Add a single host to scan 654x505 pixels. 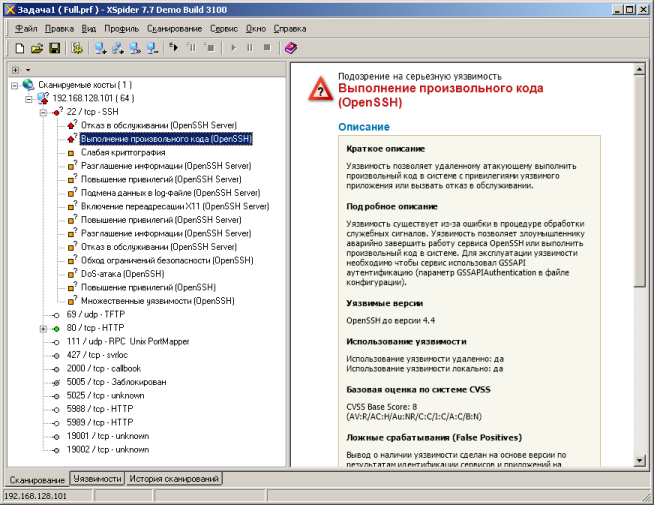point(100,48)
